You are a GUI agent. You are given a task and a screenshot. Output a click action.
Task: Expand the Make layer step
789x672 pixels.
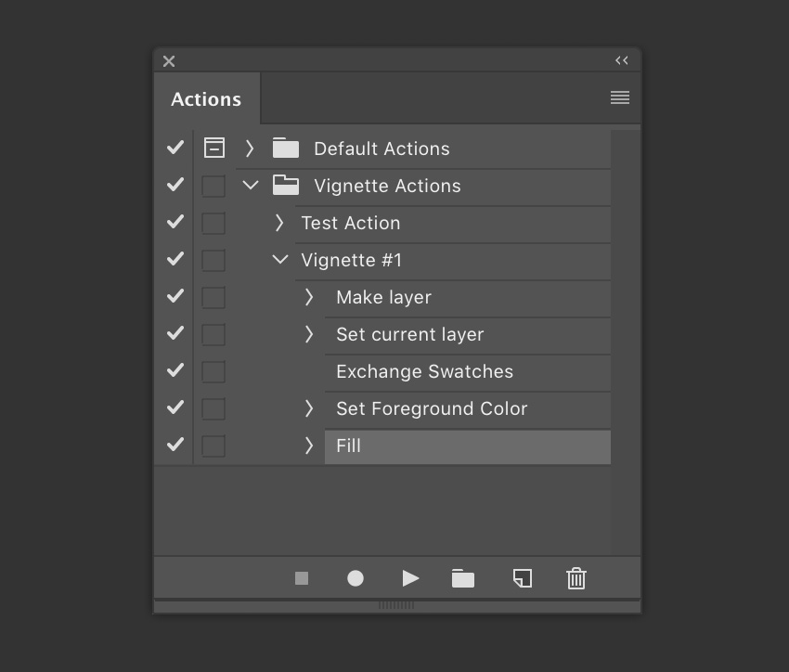(x=309, y=297)
